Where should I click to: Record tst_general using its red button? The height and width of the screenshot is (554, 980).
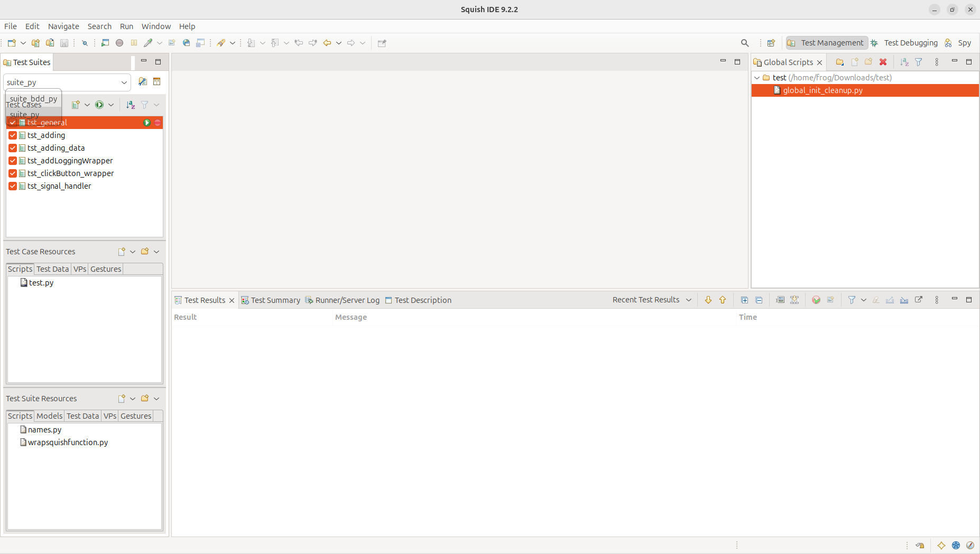157,123
